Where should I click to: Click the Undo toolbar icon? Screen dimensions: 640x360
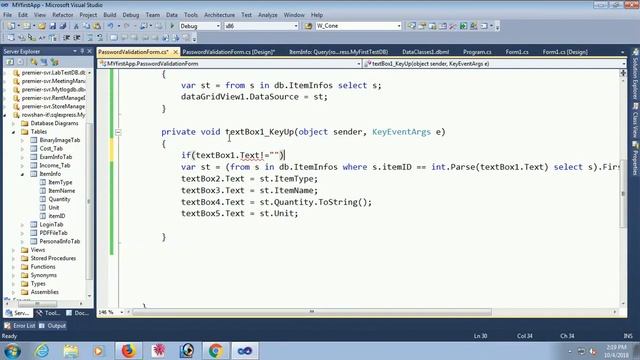(110, 26)
